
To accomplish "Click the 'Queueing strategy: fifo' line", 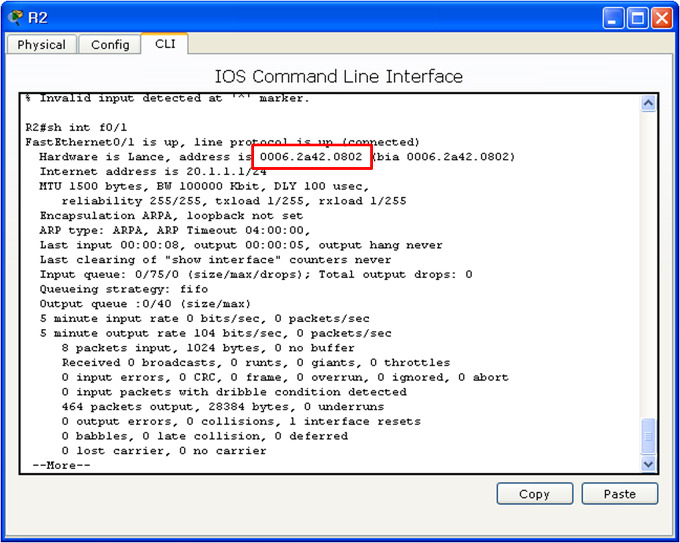I will coord(124,289).
